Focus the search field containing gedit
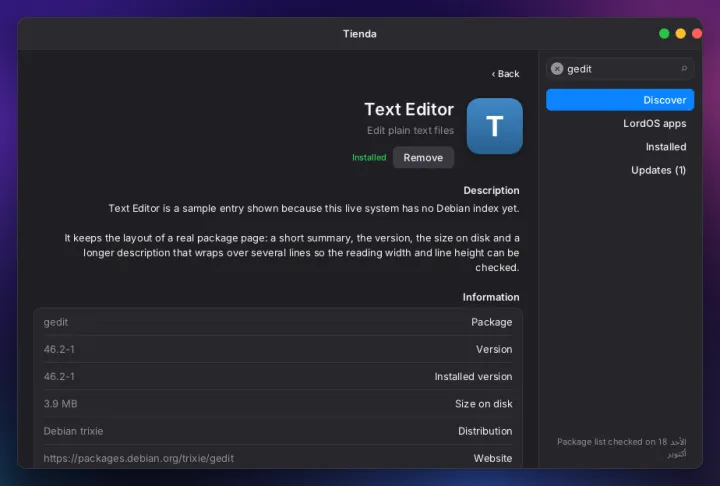 [x=620, y=69]
